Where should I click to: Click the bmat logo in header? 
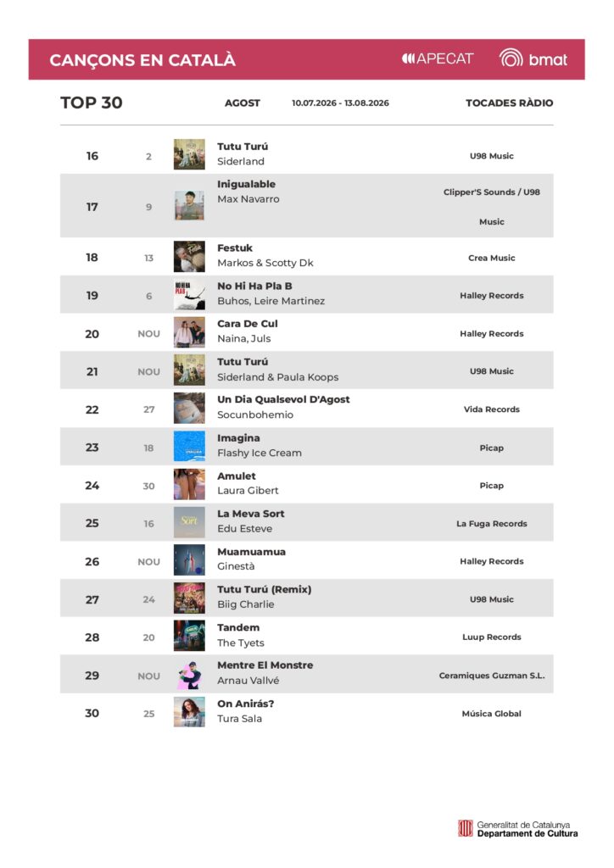[533, 58]
